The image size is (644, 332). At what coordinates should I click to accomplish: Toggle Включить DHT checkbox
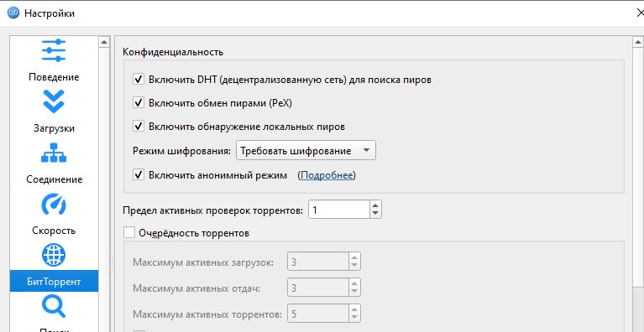(x=139, y=79)
